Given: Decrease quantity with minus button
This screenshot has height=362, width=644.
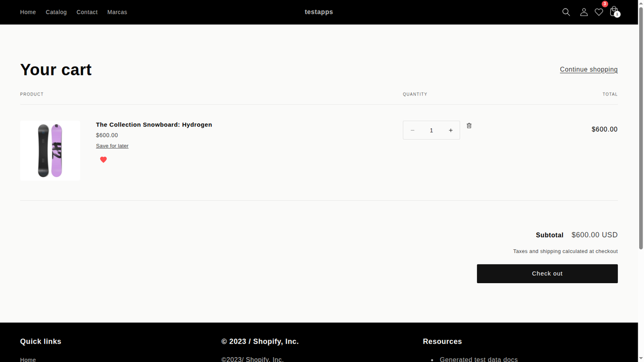Looking at the screenshot, I should point(412,130).
